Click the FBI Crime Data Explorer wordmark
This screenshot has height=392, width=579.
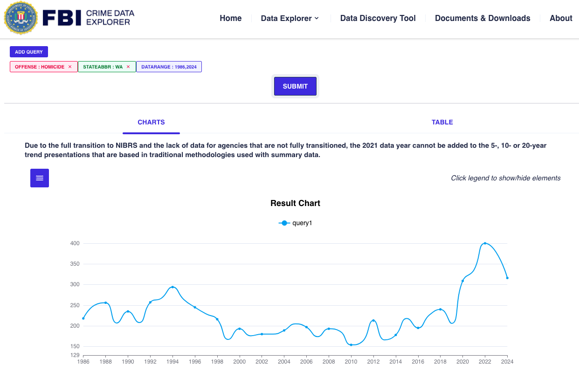(89, 18)
